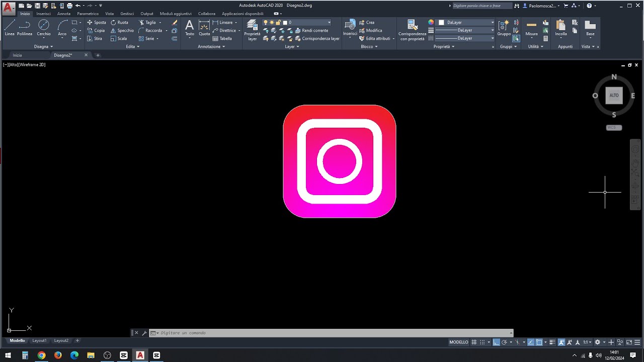Click the erase tool icon
The image size is (644, 362).
tap(175, 23)
